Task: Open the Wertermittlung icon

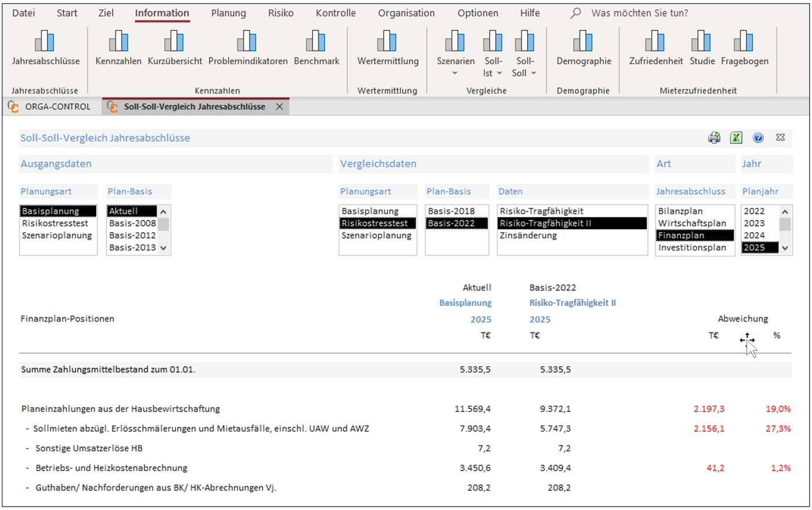Action: 387,42
